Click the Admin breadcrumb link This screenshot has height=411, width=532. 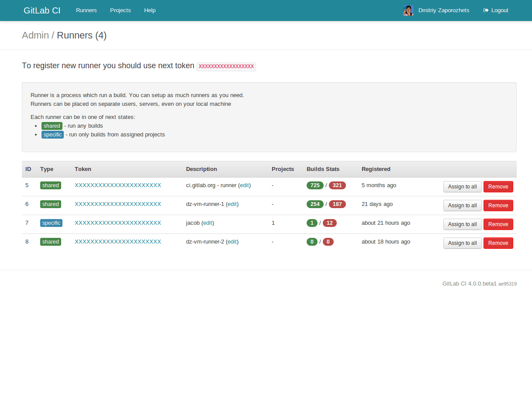(35, 35)
